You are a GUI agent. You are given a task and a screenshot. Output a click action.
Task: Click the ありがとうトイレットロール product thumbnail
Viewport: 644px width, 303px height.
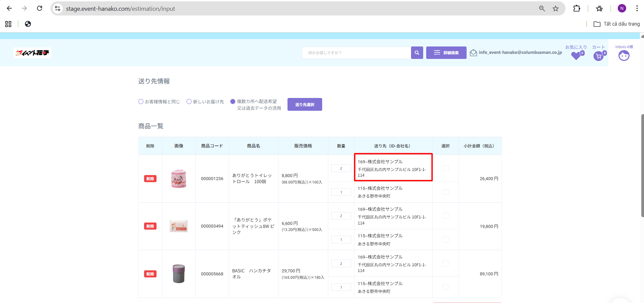tap(179, 179)
